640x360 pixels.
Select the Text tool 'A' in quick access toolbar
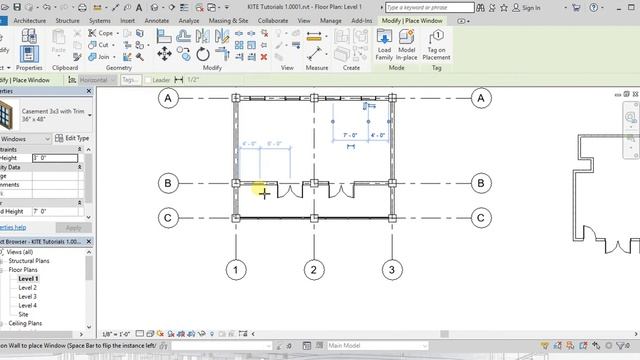139,7
